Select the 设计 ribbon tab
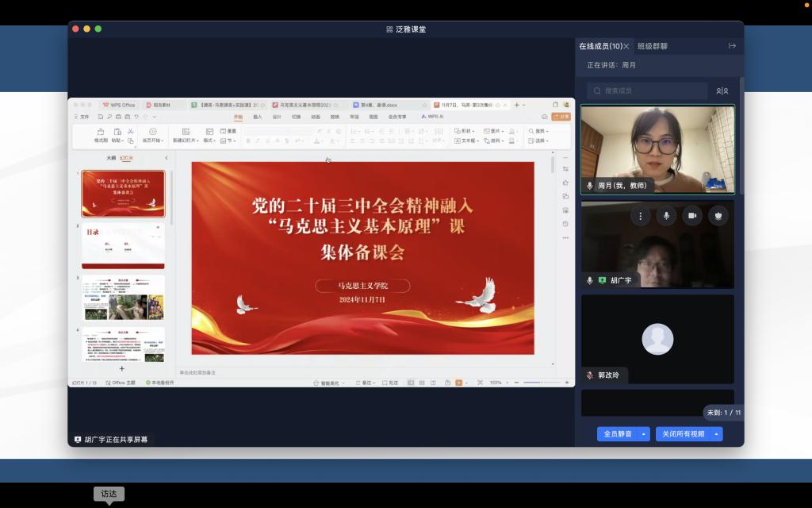 click(277, 117)
